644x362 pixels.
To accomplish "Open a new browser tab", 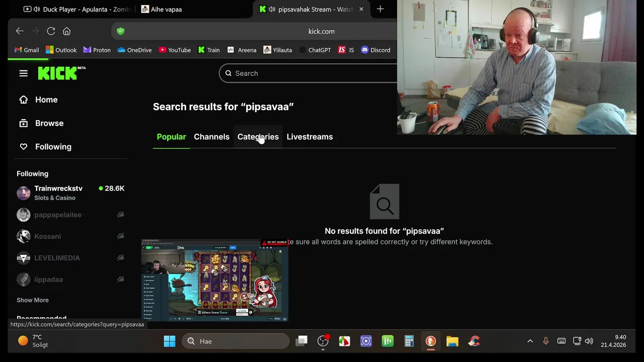I will (x=380, y=9).
